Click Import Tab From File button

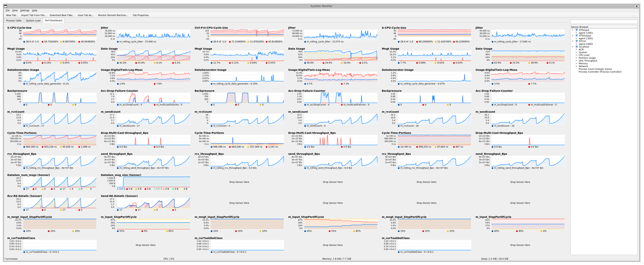point(34,15)
